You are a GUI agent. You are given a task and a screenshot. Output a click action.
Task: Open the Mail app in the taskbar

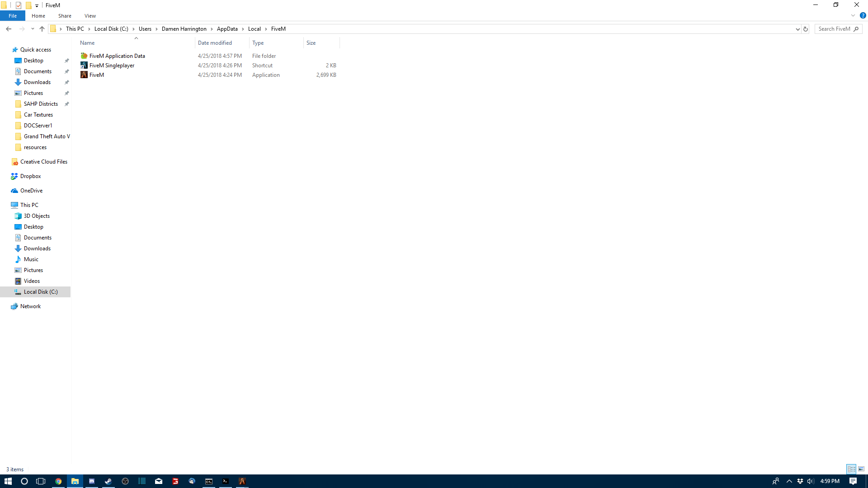[159, 481]
